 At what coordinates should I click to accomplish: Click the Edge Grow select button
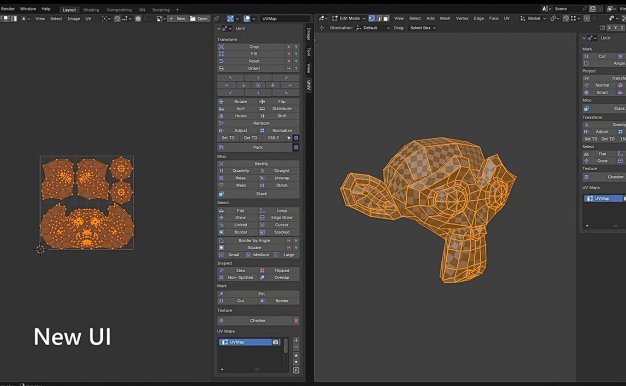pyautogui.click(x=279, y=218)
